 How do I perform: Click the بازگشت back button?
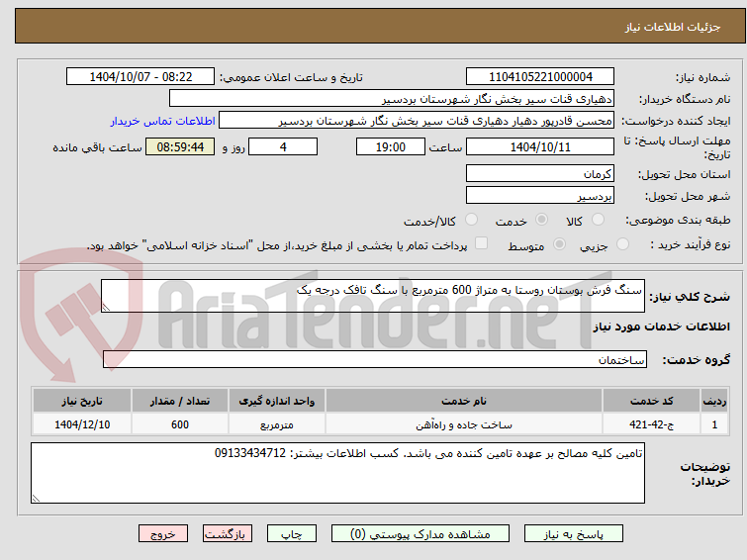228,534
